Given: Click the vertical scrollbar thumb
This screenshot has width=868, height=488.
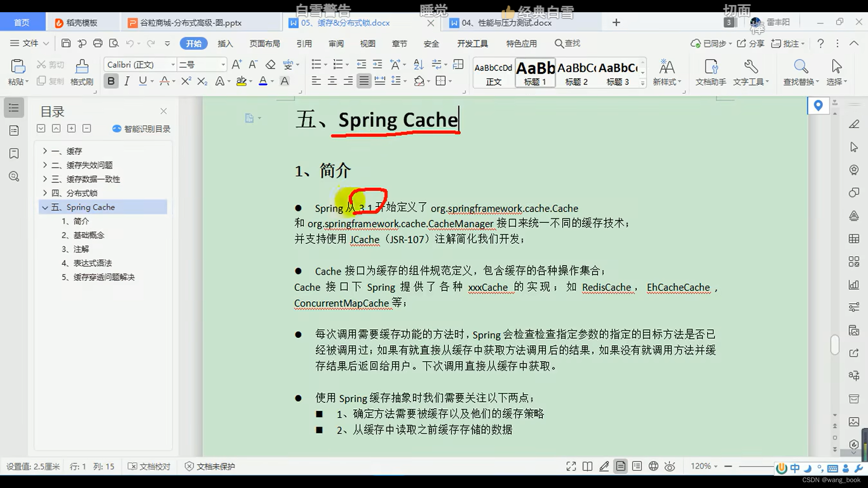Looking at the screenshot, I should coord(835,345).
